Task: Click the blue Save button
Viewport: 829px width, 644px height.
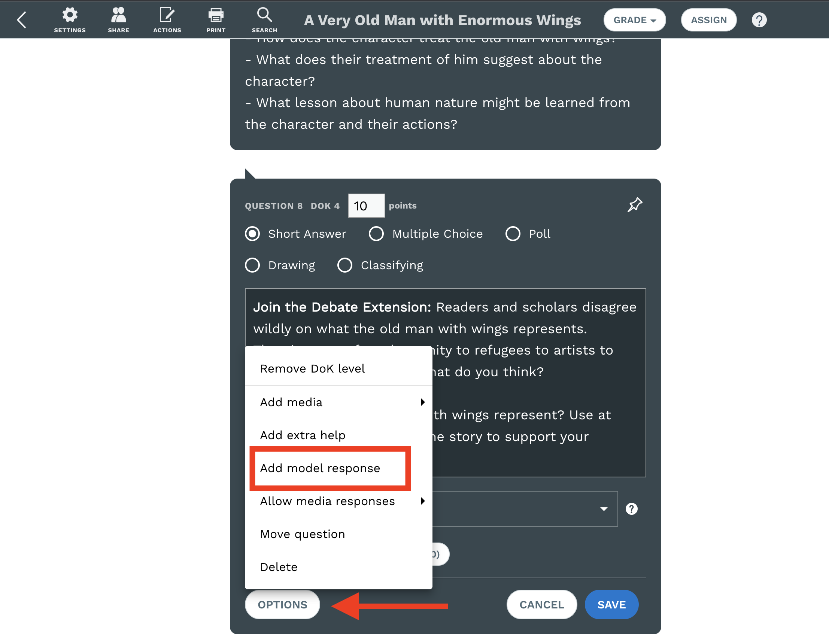Action: coord(611,605)
